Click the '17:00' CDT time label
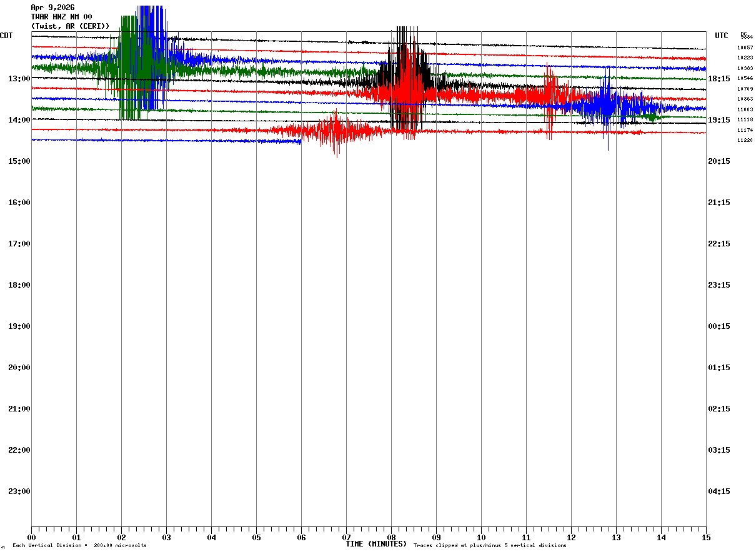Screen dimensions: 756x554 click(x=19, y=243)
